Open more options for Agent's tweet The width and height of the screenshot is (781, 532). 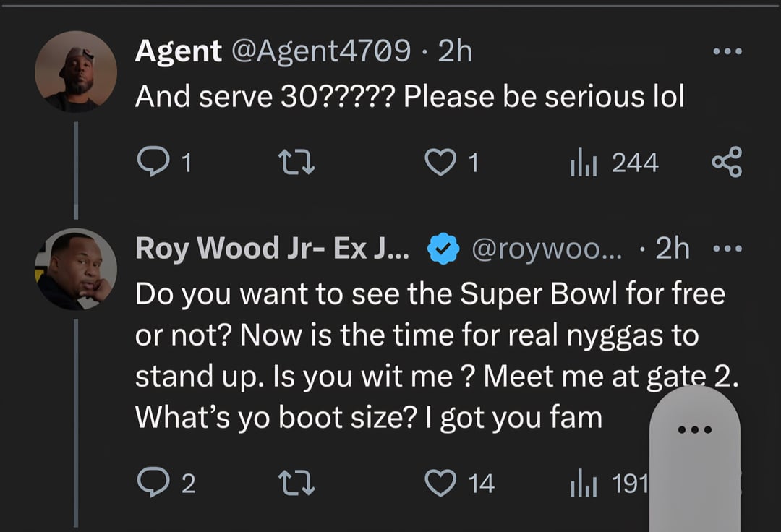726,52
